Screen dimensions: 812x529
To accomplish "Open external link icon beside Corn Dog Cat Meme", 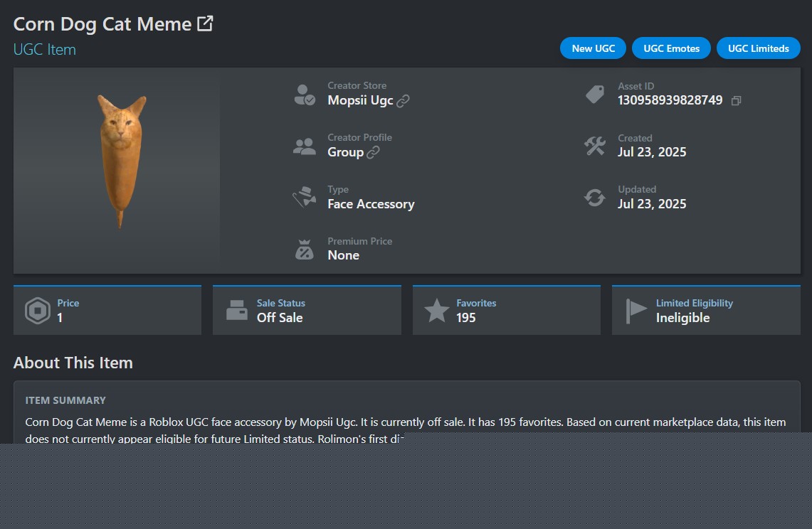I will click(x=205, y=23).
